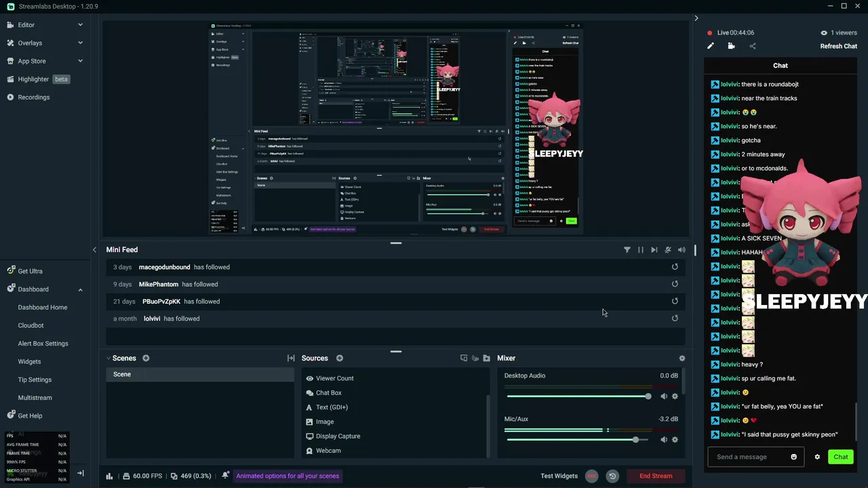Screen dimensions: 868x488
Task: Replay macegodunbound follow alert
Action: (675, 267)
